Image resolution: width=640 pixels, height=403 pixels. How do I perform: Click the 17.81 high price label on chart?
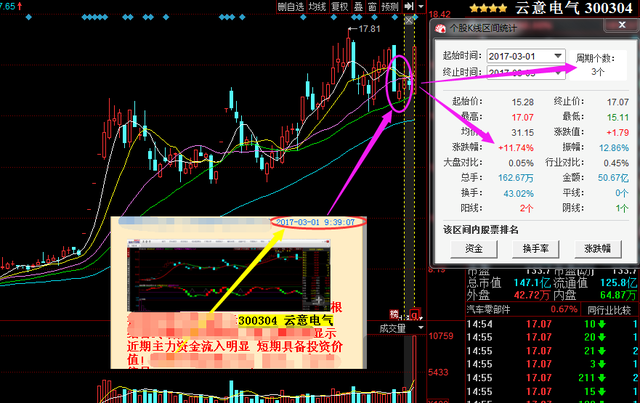click(369, 29)
